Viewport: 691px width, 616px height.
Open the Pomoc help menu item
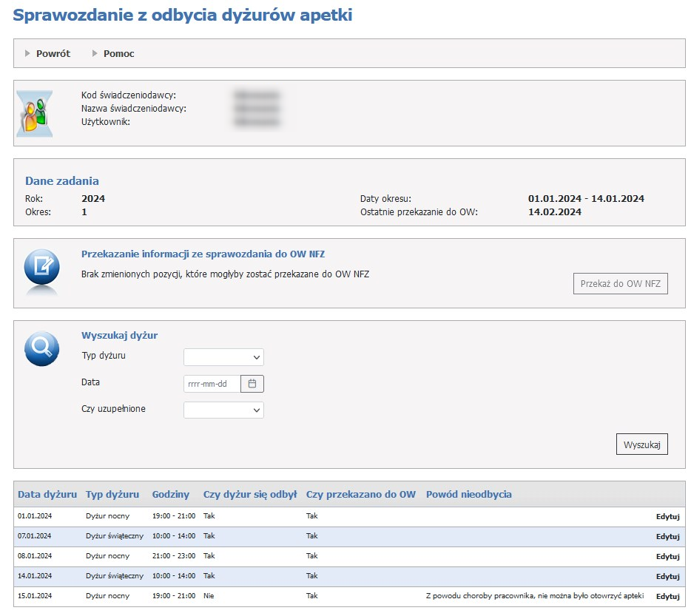118,53
